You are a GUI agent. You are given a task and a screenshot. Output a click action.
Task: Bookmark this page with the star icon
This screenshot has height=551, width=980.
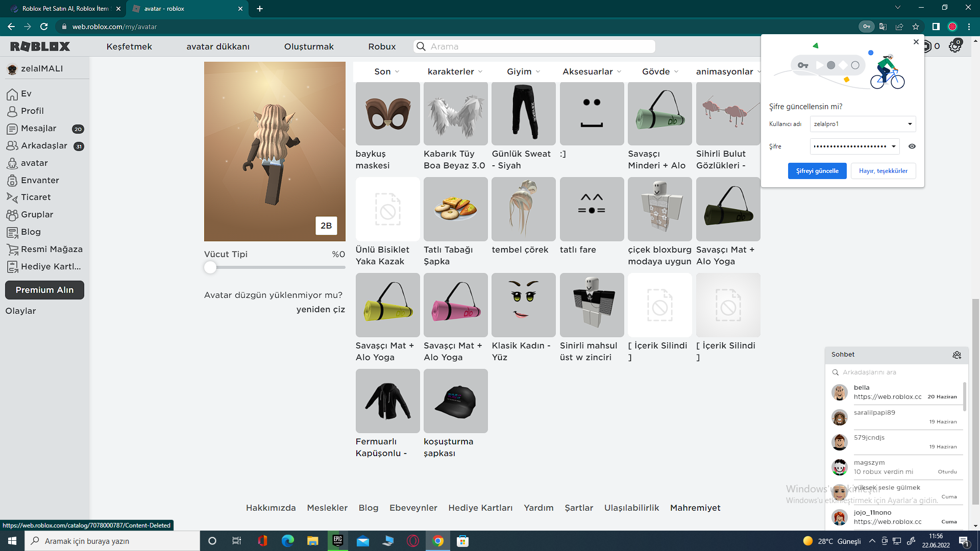click(916, 27)
